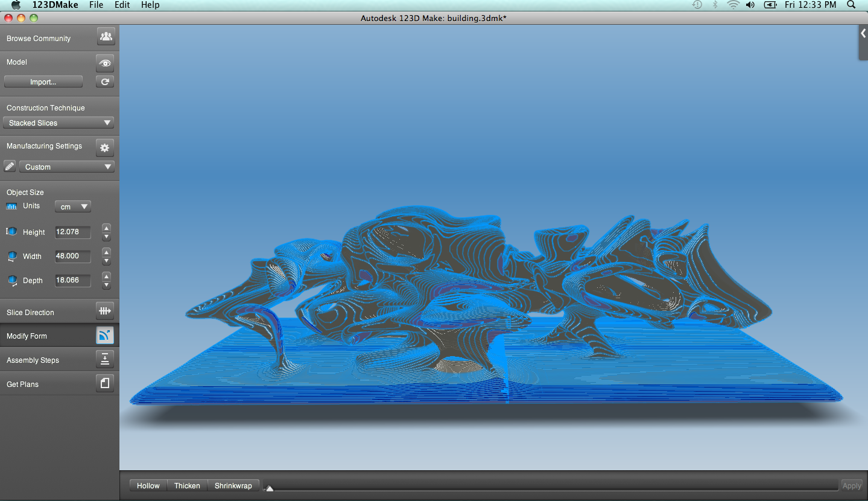Image resolution: width=868 pixels, height=501 pixels.
Task: Click the Browse Community label
Action: tap(39, 38)
